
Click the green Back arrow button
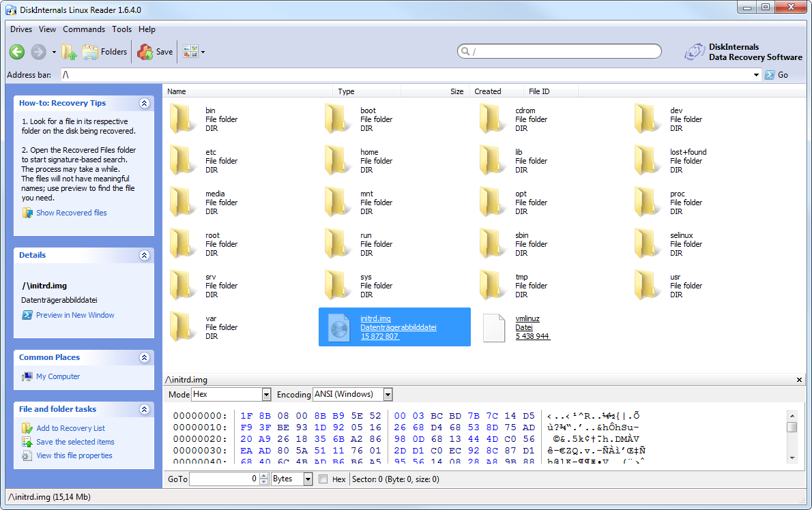17,52
